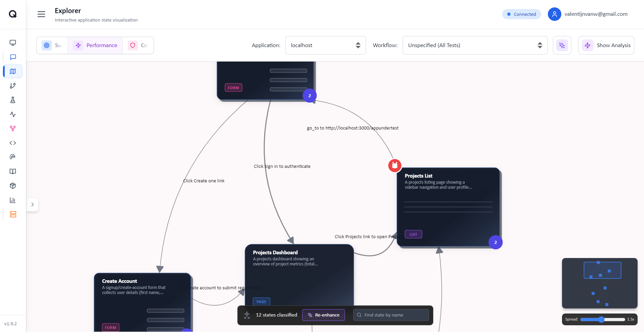The width and height of the screenshot is (644, 332).
Task: Select the test flask icon in sidebar
Action: 12,100
